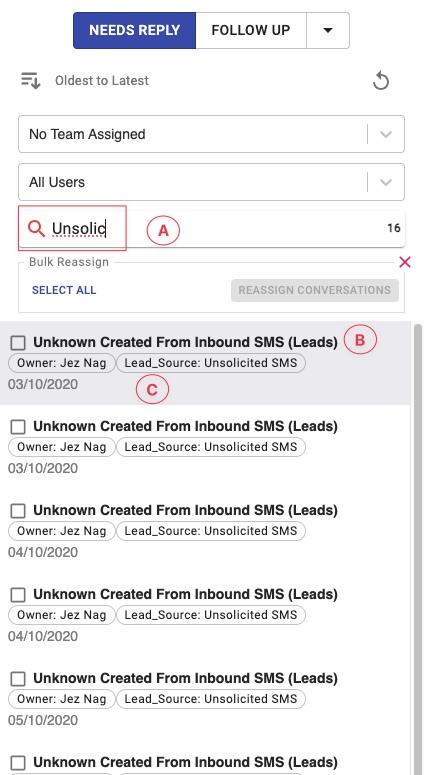424x775 pixels.
Task: Check the 05/10/2020 conversation checkbox
Action: pos(18,679)
